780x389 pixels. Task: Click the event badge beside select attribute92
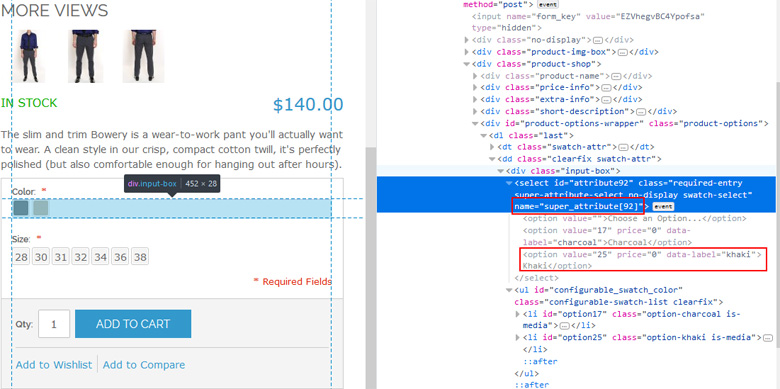click(662, 206)
